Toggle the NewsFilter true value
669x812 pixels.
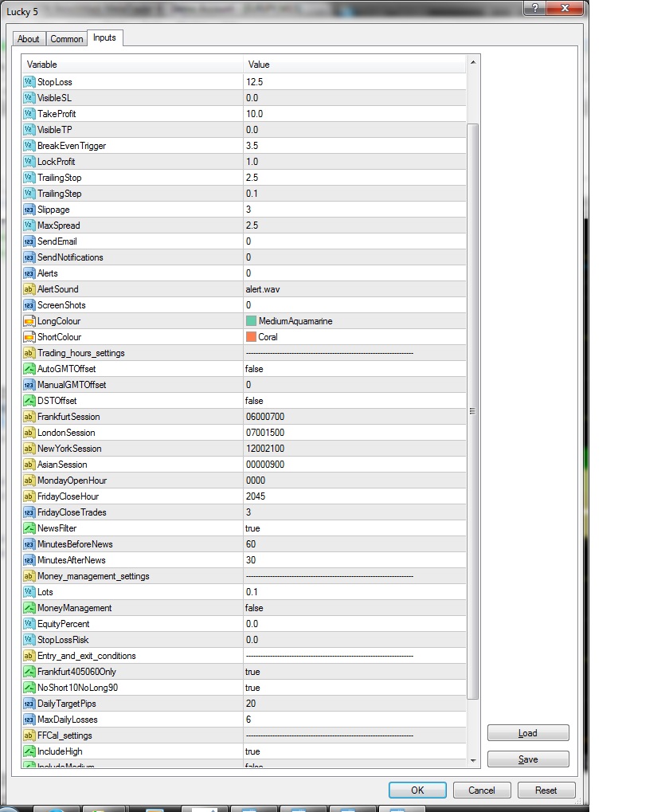click(354, 528)
